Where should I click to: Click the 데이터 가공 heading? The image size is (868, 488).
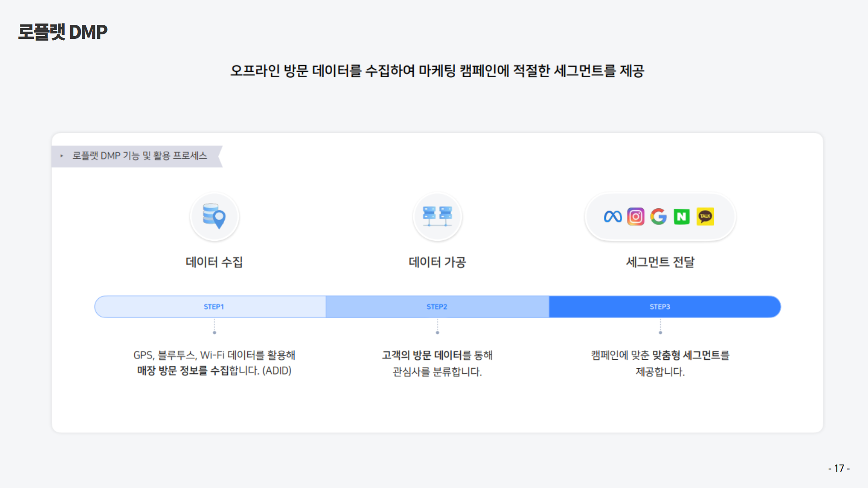click(437, 262)
